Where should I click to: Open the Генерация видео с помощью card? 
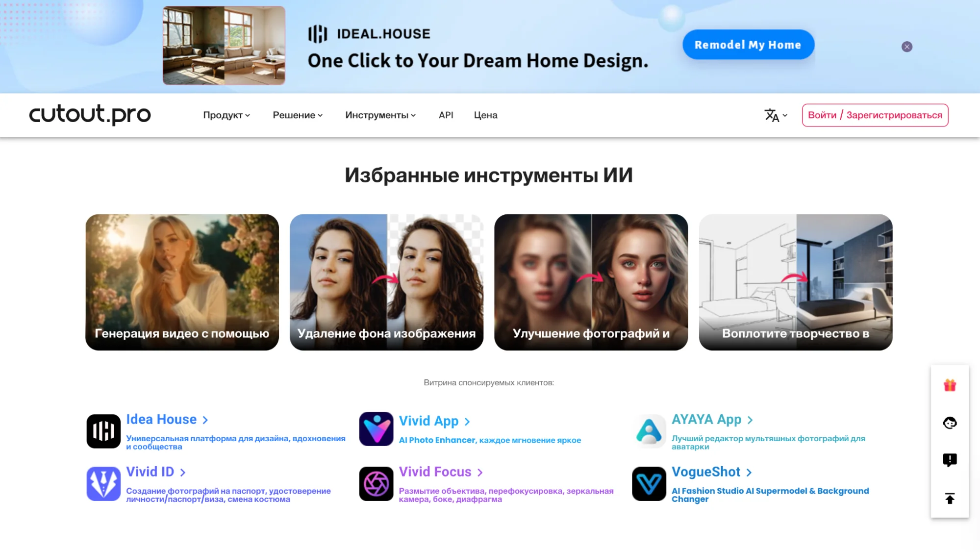(182, 282)
